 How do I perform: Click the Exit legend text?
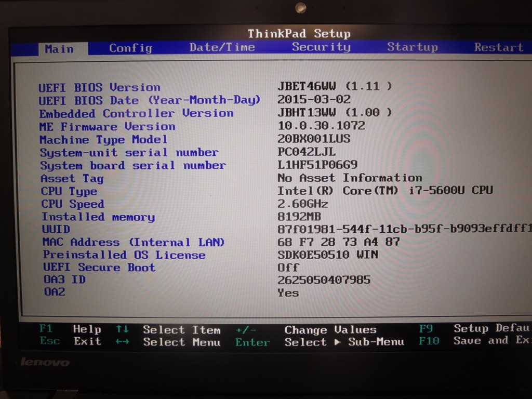pos(87,341)
